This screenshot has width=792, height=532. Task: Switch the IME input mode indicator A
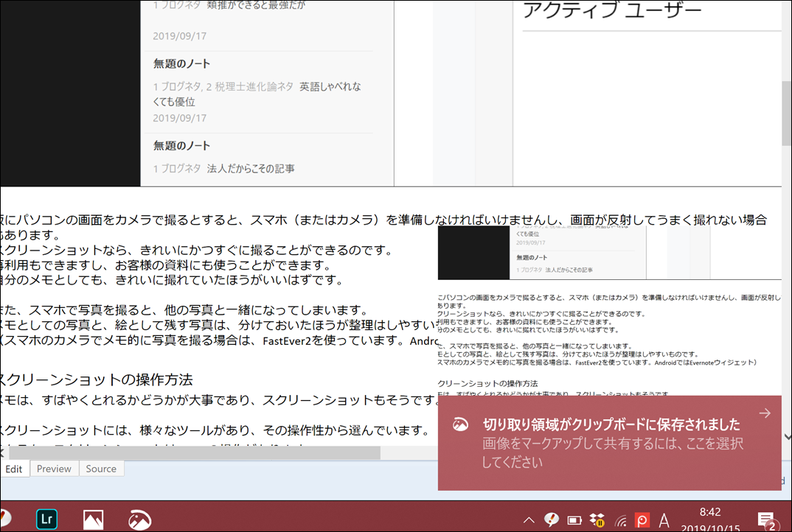click(664, 520)
